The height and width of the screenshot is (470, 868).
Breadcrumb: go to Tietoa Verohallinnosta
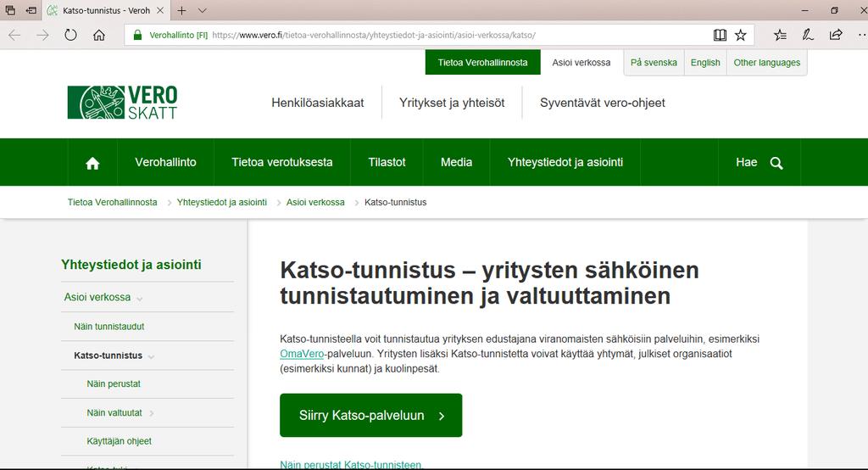[x=113, y=202]
